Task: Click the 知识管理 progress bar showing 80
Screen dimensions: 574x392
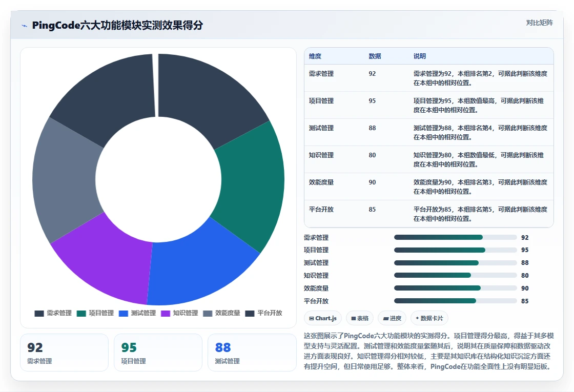Action: click(x=455, y=275)
